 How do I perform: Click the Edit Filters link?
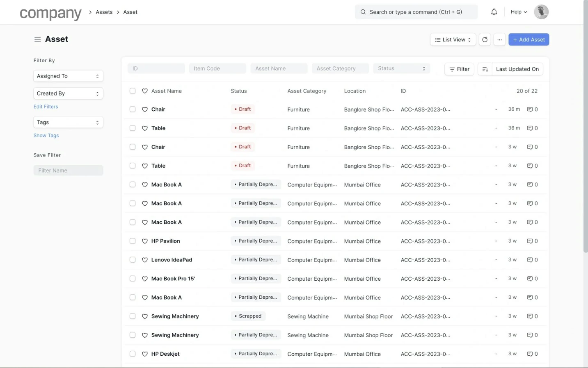point(46,107)
